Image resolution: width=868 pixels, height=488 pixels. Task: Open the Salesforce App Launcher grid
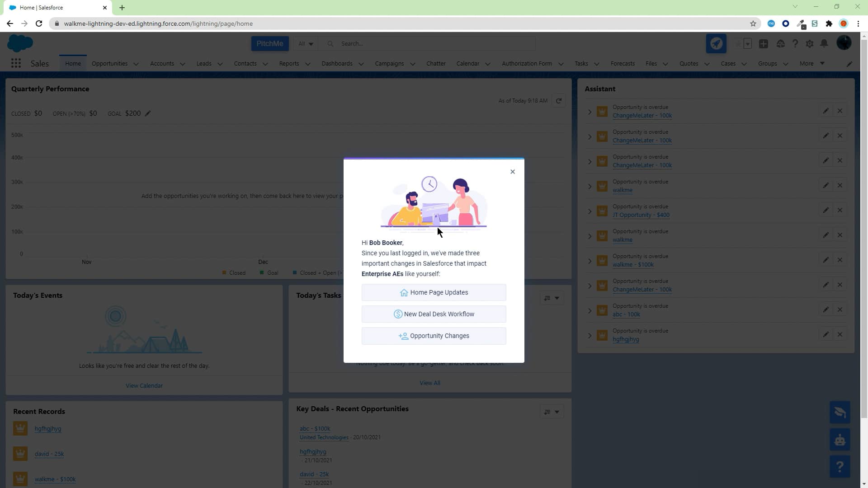click(16, 63)
